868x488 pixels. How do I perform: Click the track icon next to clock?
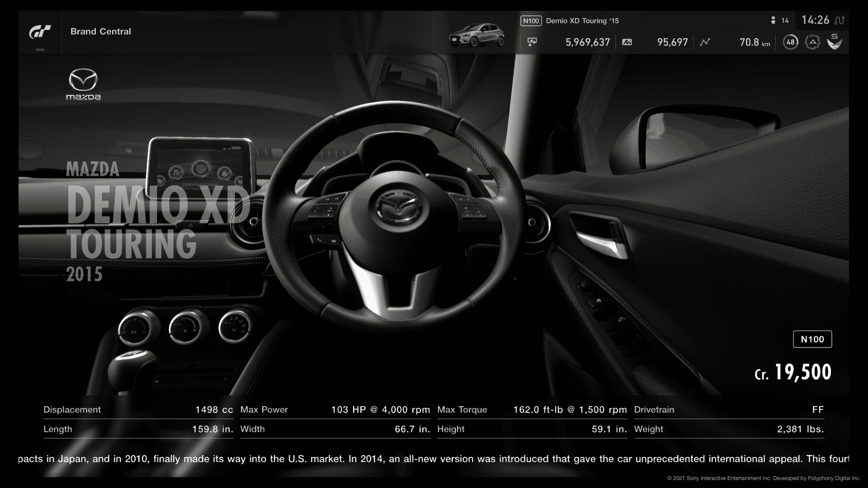tap(840, 20)
